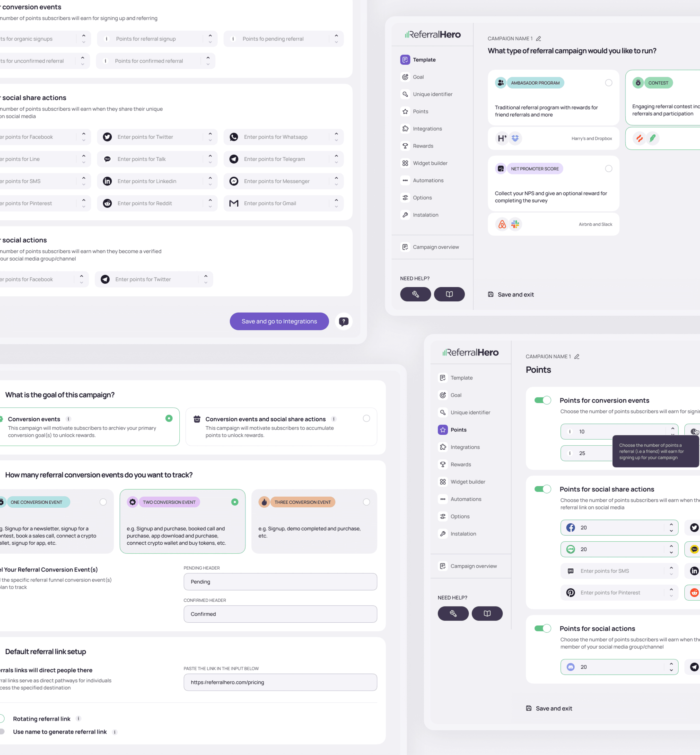700x755 pixels.
Task: Decrease Enter points for Telegram stepper
Action: (336, 163)
